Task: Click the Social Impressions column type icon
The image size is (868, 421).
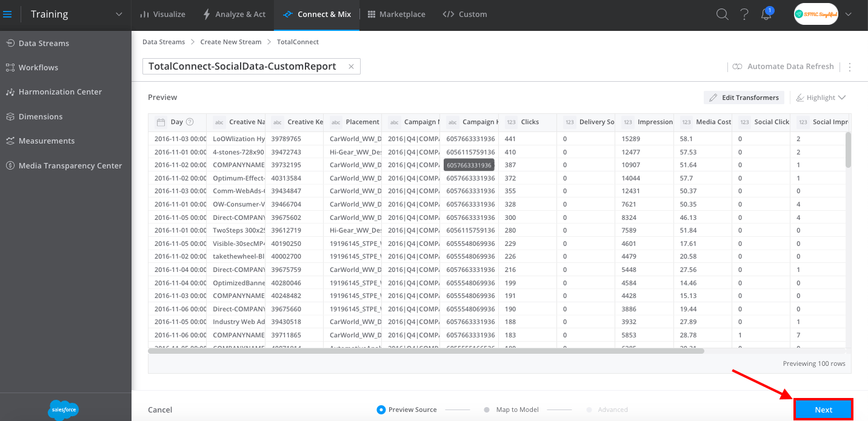Action: pos(803,122)
